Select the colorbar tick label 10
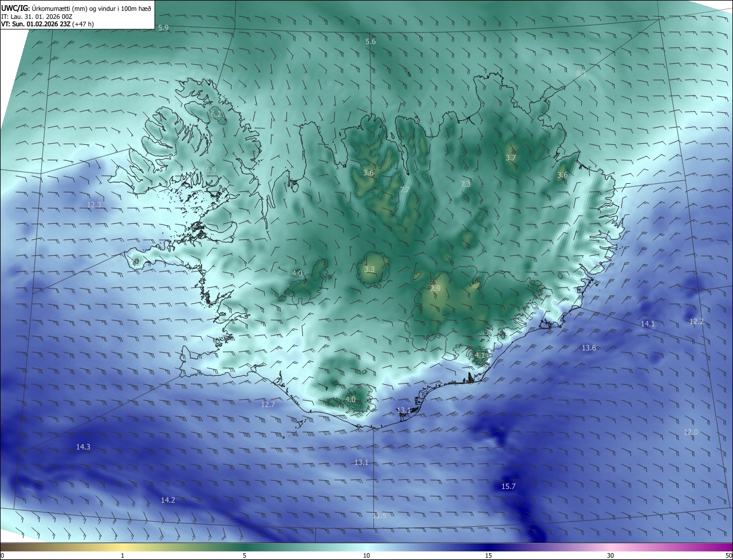Screen dimensions: 733x560 click(366, 555)
